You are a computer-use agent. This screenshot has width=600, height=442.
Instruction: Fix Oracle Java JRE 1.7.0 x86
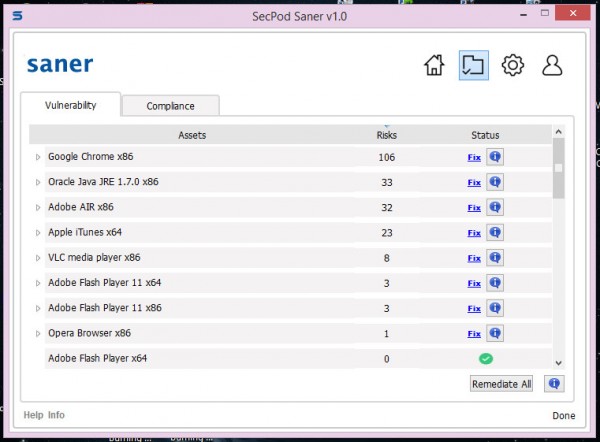click(474, 183)
